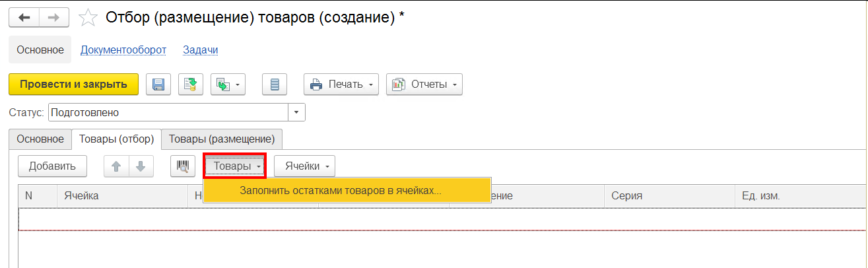Image resolution: width=868 pixels, height=268 pixels.
Task: Open the create-based-on icon dropdown
Action: (x=228, y=84)
